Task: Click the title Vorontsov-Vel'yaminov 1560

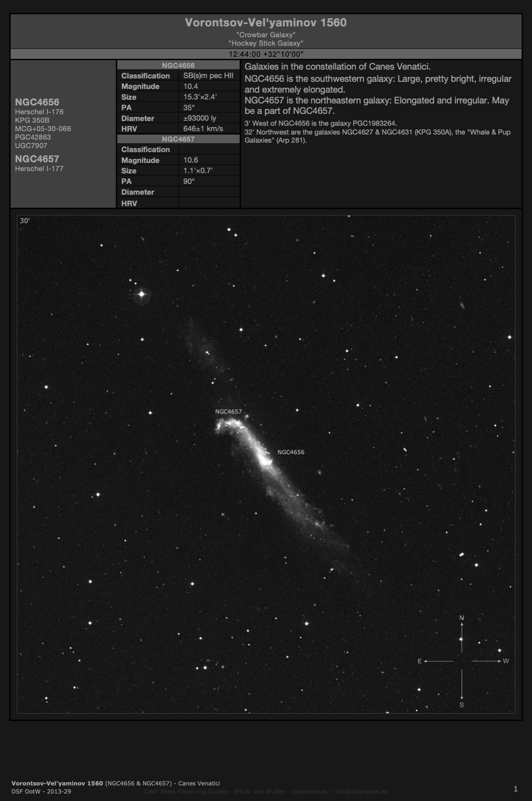Action: pyautogui.click(x=266, y=22)
